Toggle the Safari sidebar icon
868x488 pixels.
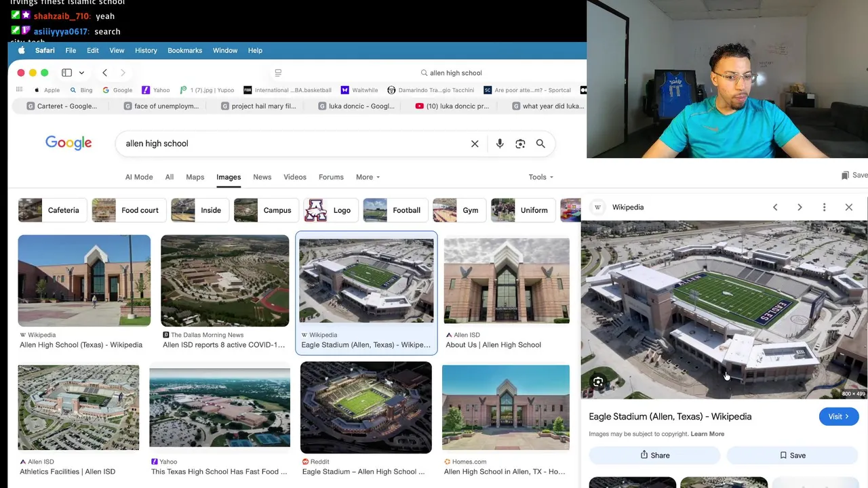(67, 73)
